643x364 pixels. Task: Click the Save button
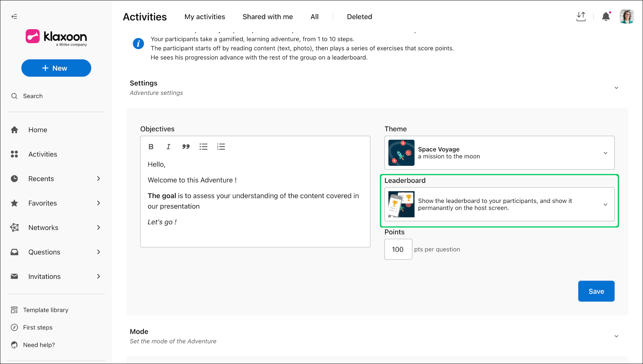click(x=596, y=291)
